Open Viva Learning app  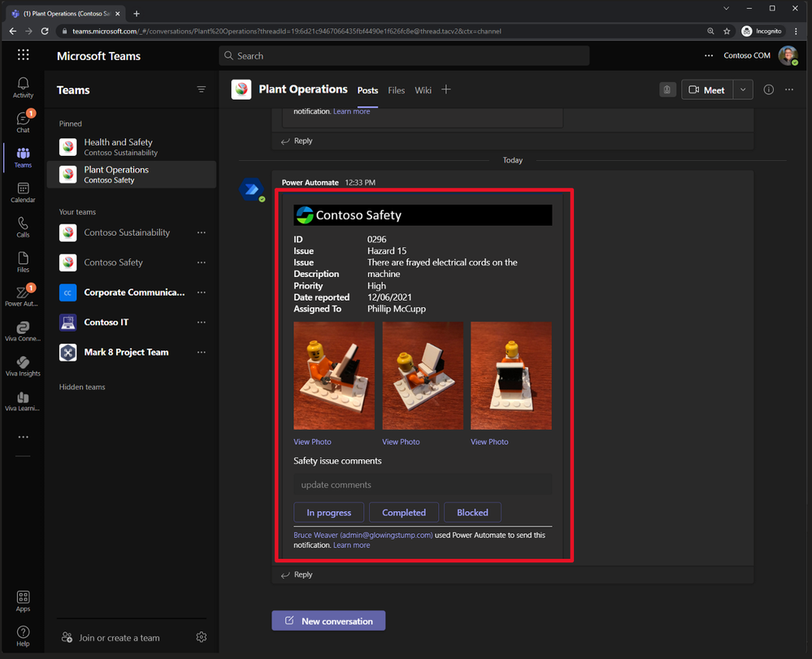(23, 401)
